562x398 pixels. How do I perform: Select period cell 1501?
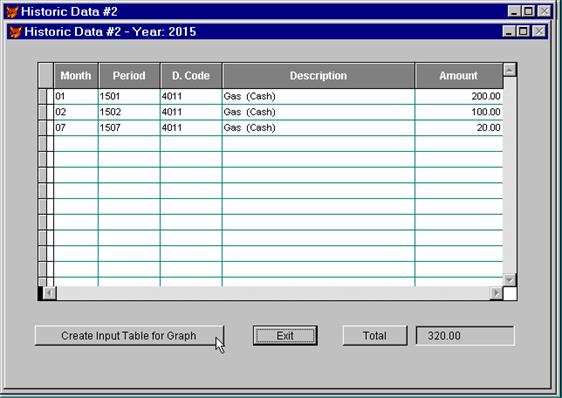point(129,96)
